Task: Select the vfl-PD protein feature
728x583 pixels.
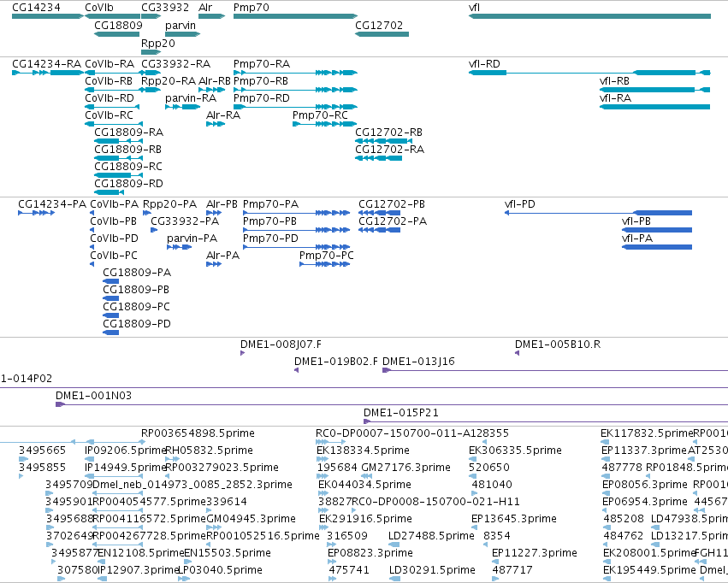Action: tap(599, 213)
